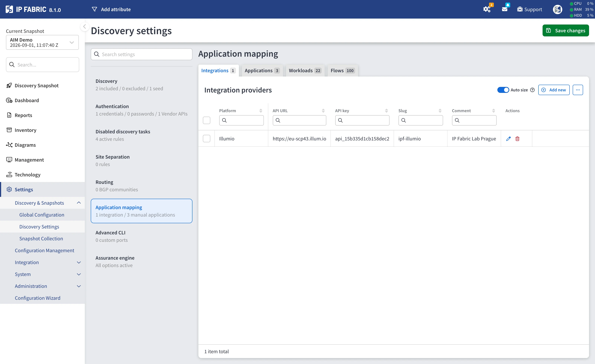Screen dimensions: 595x364
Task: Collapse the sidebar with the arrow icon
Action: (85, 27)
